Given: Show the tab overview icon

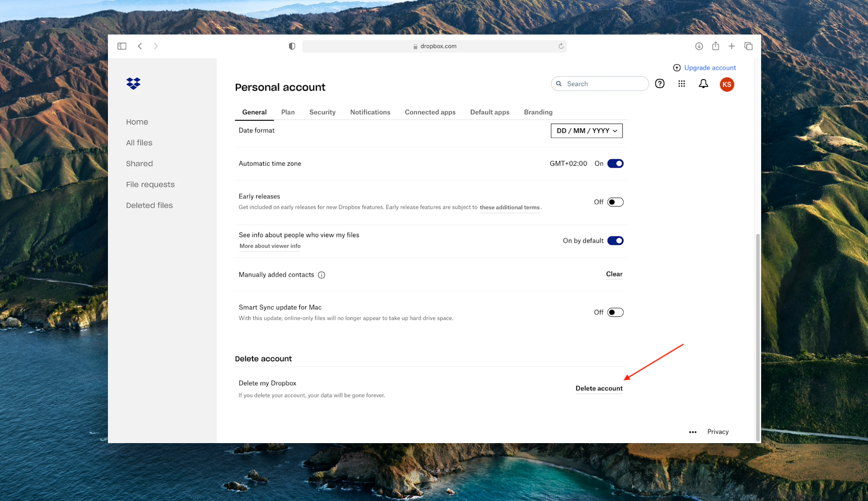Looking at the screenshot, I should (748, 46).
